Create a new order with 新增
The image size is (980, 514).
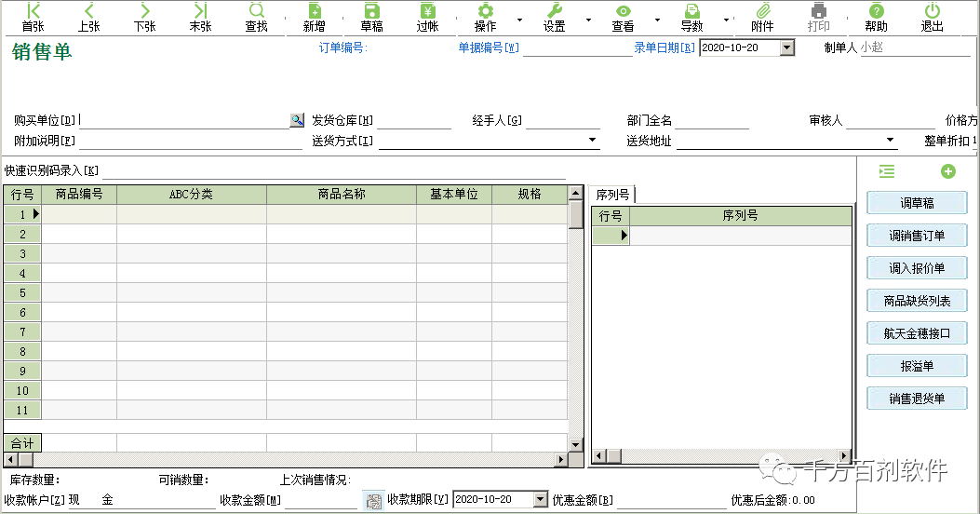315,18
